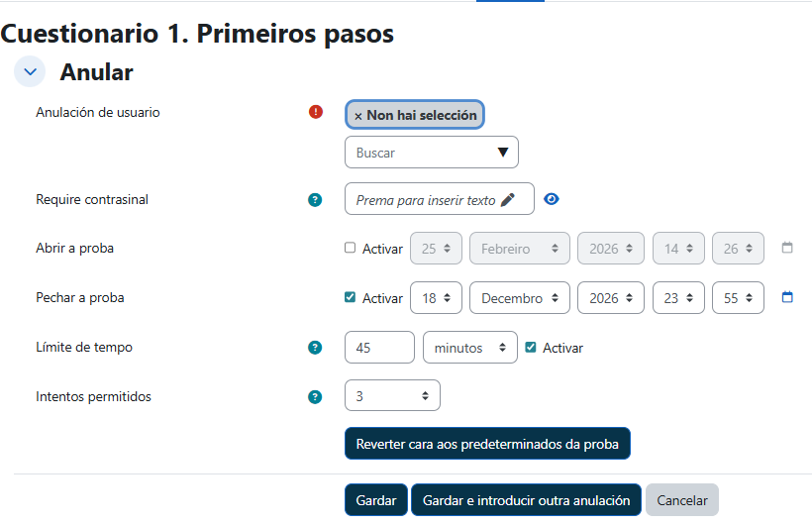Uncheck Activar for Límite de tempo

click(x=531, y=348)
